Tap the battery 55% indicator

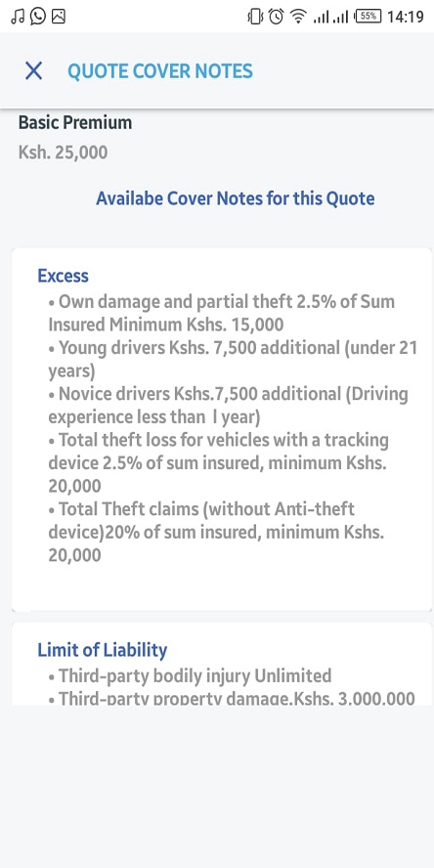pos(369,17)
